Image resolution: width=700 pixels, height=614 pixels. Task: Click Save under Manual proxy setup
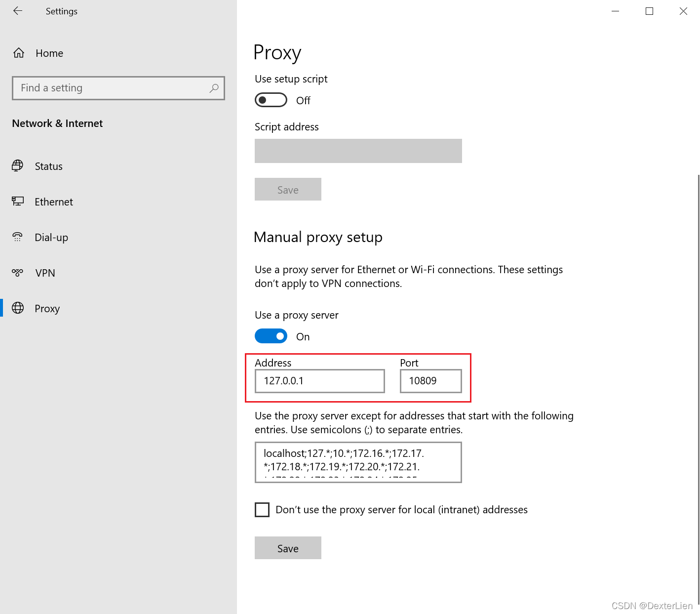click(288, 548)
